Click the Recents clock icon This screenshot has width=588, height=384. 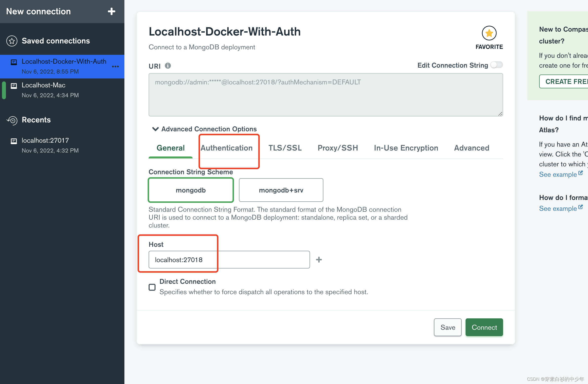pyautogui.click(x=12, y=120)
